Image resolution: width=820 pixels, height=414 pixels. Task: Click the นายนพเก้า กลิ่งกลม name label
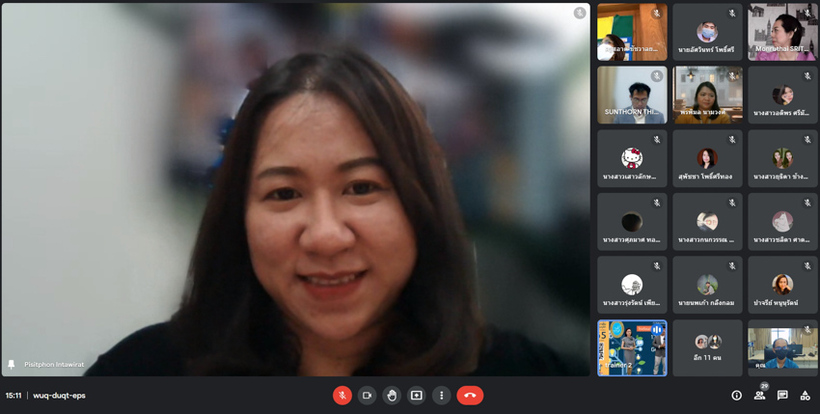point(706,303)
